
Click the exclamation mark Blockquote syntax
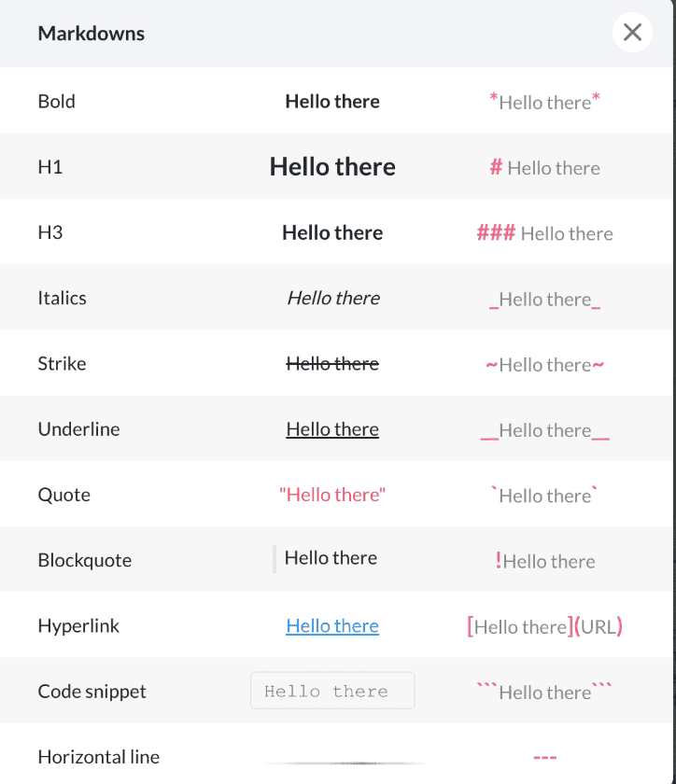544,561
